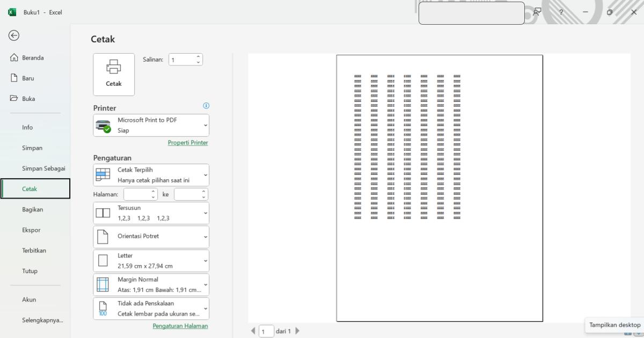644x338 pixels.
Task: Click the Excel logo in title bar
Action: click(x=12, y=12)
